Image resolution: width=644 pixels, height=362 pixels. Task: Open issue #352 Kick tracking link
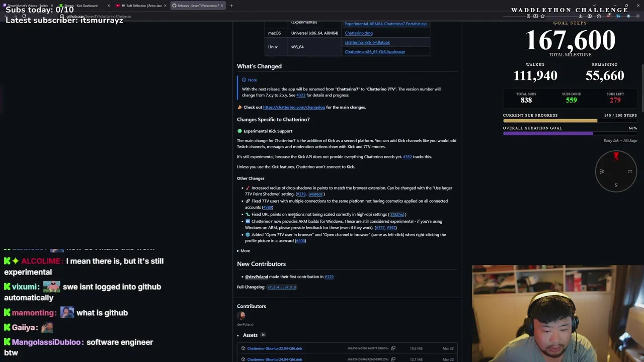coord(407,157)
